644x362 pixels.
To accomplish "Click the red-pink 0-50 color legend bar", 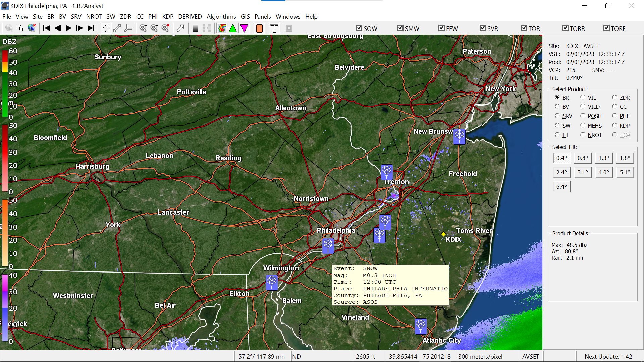I will point(5,158).
